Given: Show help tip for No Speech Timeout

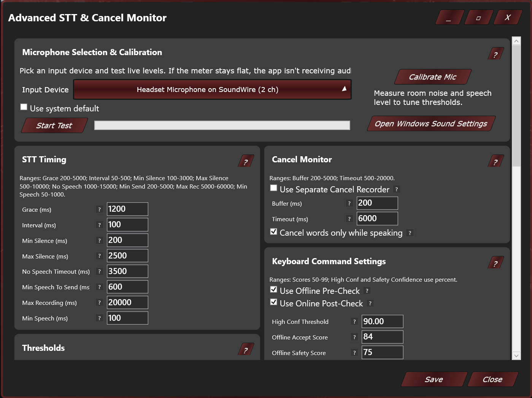Looking at the screenshot, I should (x=100, y=271).
